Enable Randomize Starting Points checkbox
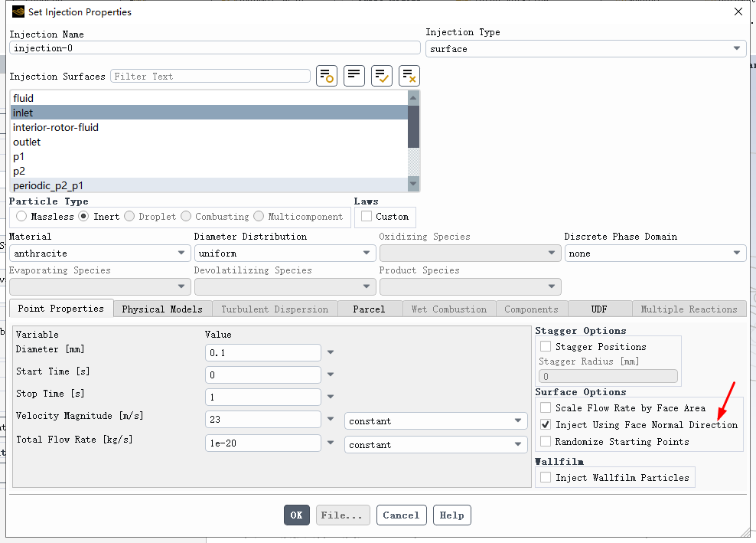Image resolution: width=756 pixels, height=543 pixels. pyautogui.click(x=546, y=442)
